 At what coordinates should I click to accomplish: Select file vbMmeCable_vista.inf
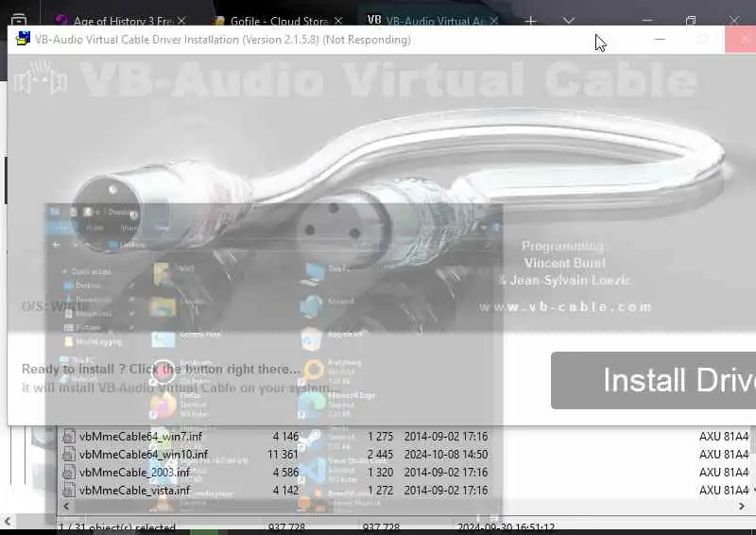point(134,491)
